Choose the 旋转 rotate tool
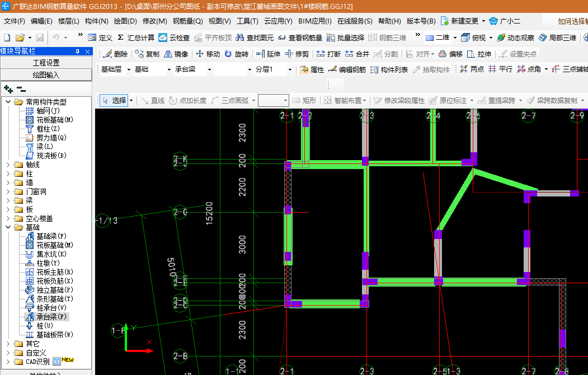Viewport: 588px width, 375px height. coord(236,54)
